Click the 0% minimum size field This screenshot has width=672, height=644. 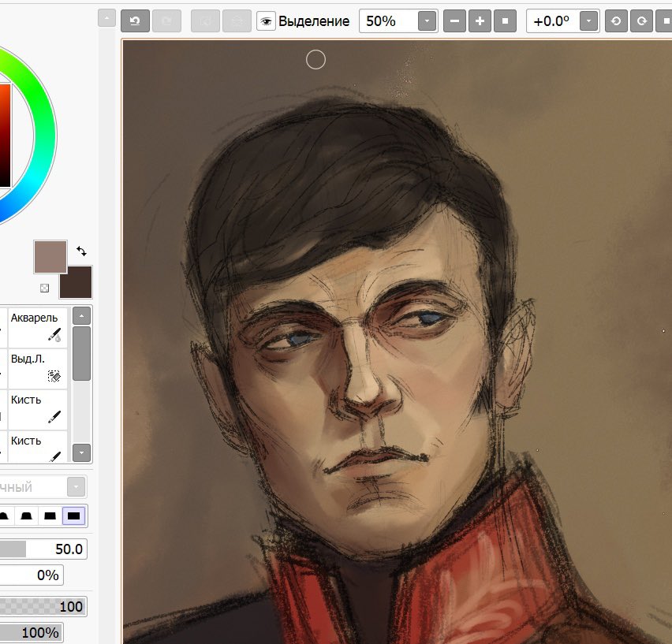coord(32,575)
